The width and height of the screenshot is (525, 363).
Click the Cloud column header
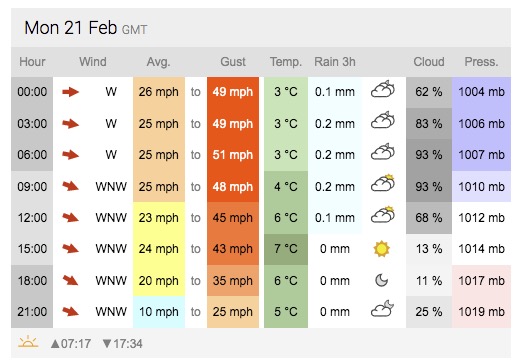click(x=429, y=62)
